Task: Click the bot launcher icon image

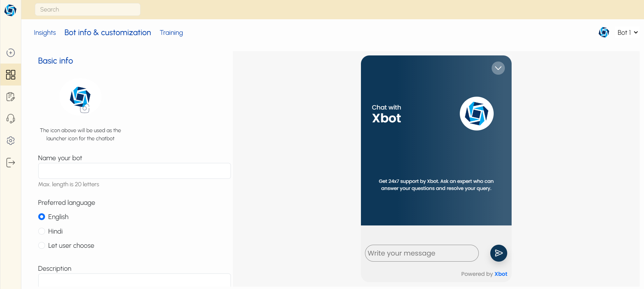Action: click(x=80, y=96)
